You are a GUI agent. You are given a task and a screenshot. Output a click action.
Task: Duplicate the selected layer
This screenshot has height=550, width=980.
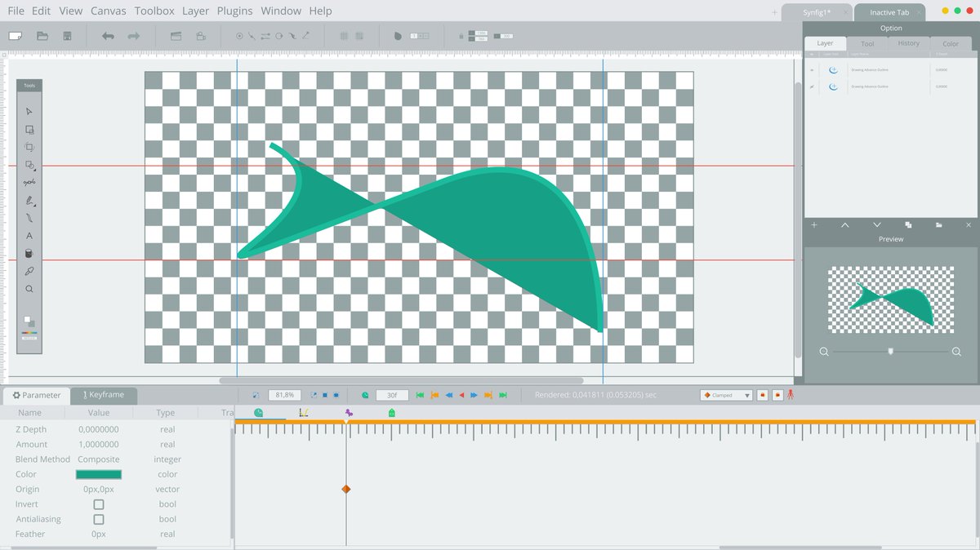click(x=908, y=224)
